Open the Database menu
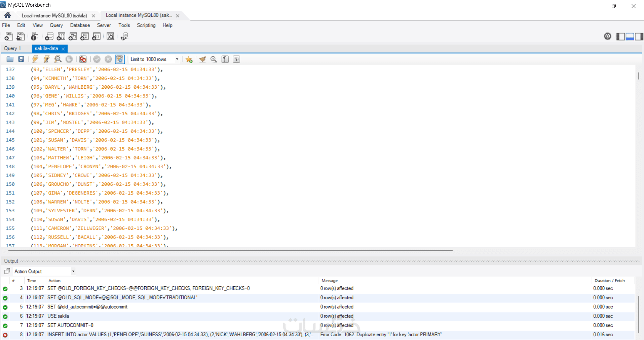The height and width of the screenshot is (340, 644). click(80, 25)
